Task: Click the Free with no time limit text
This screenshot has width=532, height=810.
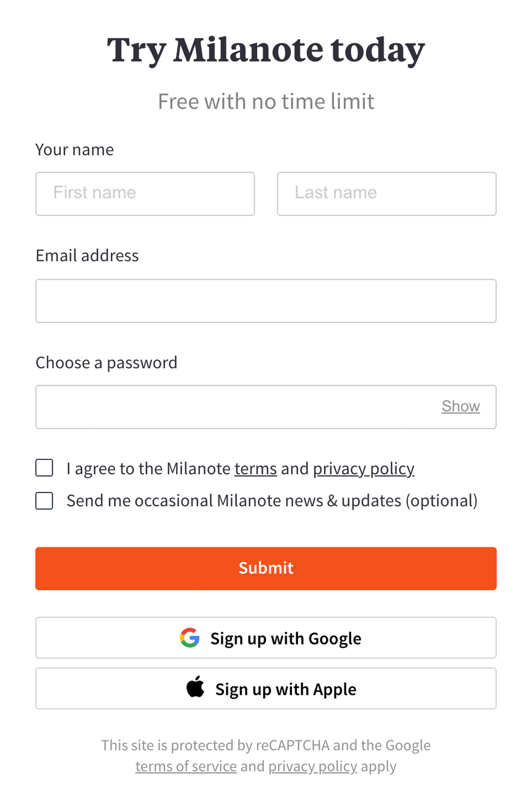Action: tap(266, 101)
